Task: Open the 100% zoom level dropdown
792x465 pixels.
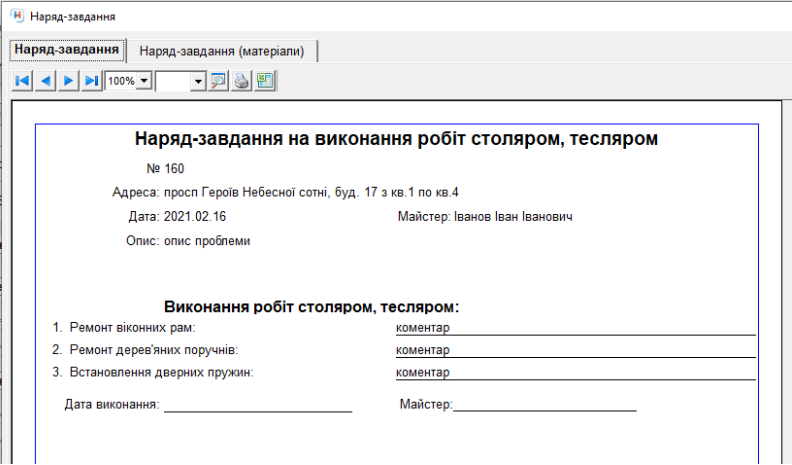Action: click(x=144, y=81)
